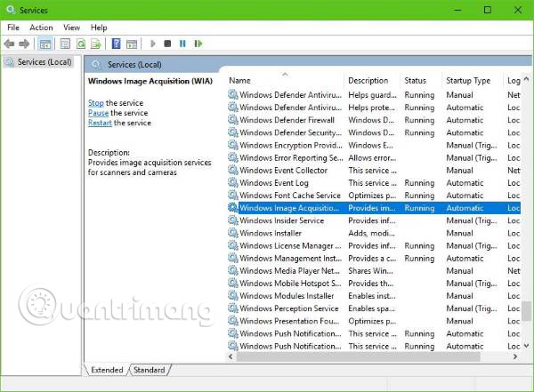Click gear icon of Windows Perception Service

tap(233, 308)
